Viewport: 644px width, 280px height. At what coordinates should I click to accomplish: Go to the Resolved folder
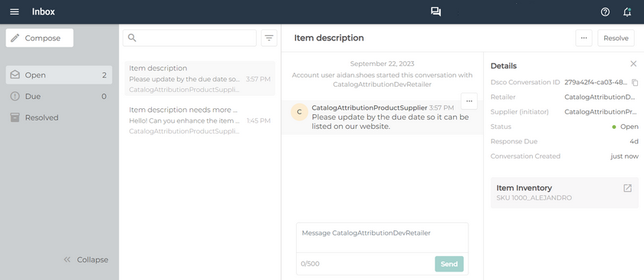pos(59,117)
